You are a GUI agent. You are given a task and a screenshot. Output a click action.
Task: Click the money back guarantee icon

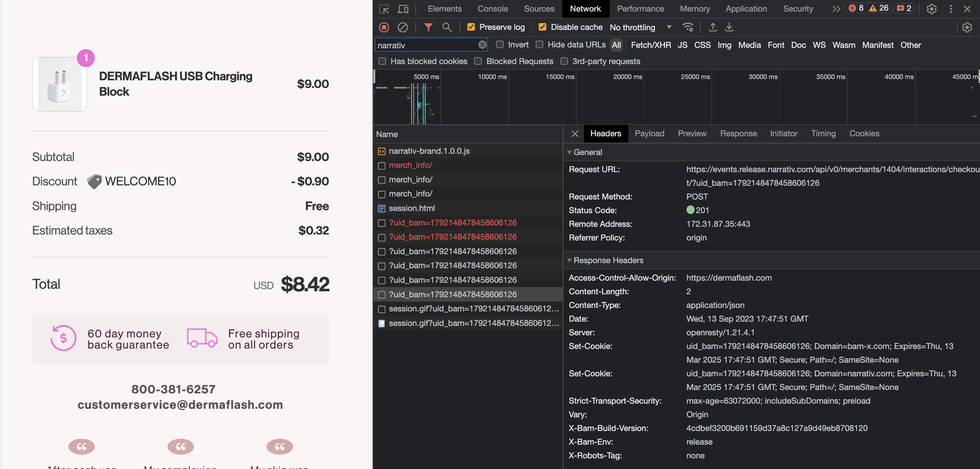coord(63,338)
